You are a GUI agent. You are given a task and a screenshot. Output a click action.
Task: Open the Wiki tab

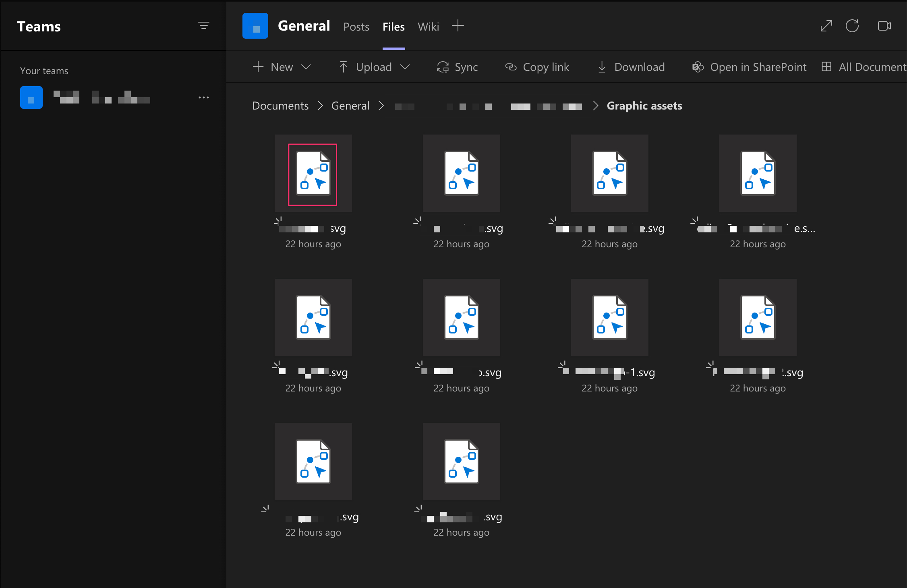click(428, 27)
